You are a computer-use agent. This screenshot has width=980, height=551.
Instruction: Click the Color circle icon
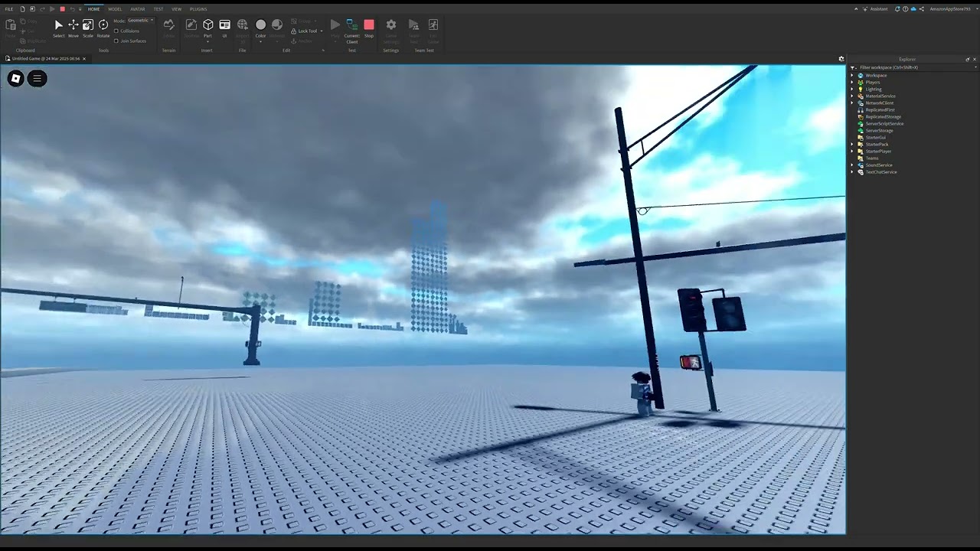click(x=260, y=24)
